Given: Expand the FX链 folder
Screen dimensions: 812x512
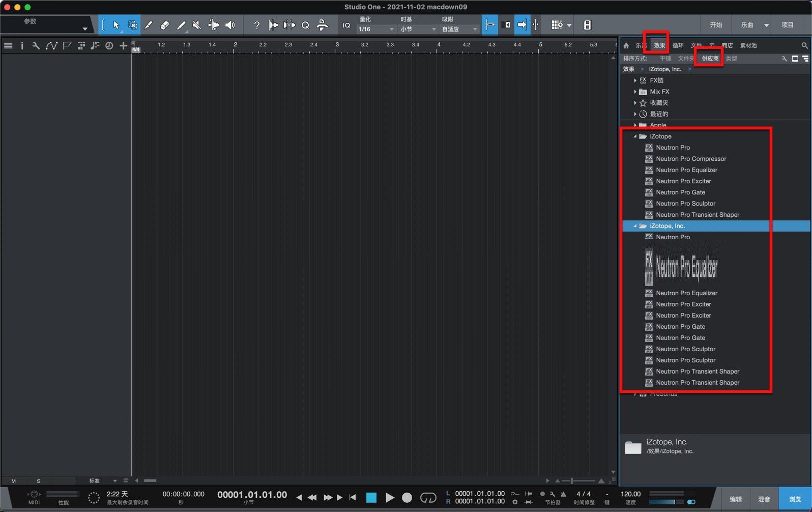Looking at the screenshot, I should click(635, 80).
